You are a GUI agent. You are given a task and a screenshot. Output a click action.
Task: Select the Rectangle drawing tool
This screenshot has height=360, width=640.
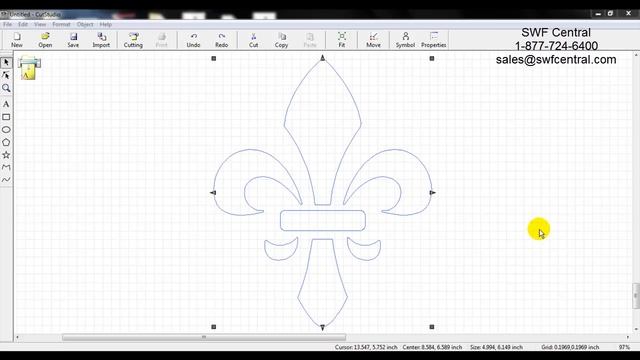coord(6,117)
